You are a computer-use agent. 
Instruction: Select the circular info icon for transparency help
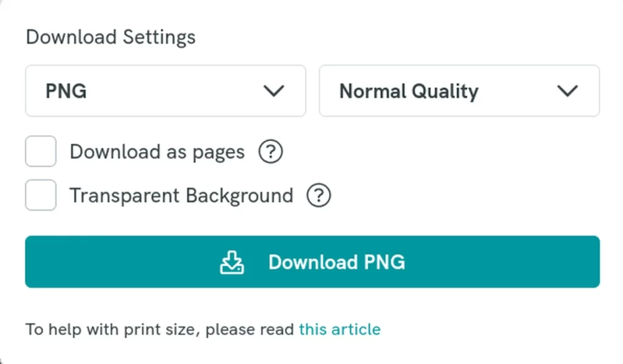click(319, 195)
